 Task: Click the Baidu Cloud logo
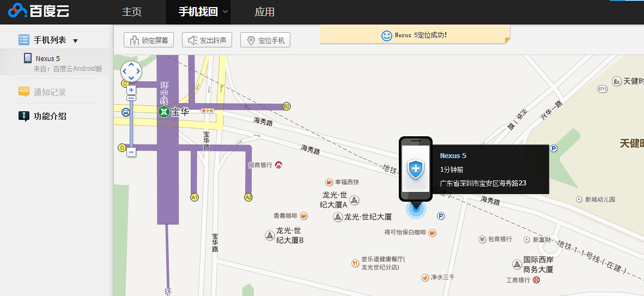pos(39,11)
